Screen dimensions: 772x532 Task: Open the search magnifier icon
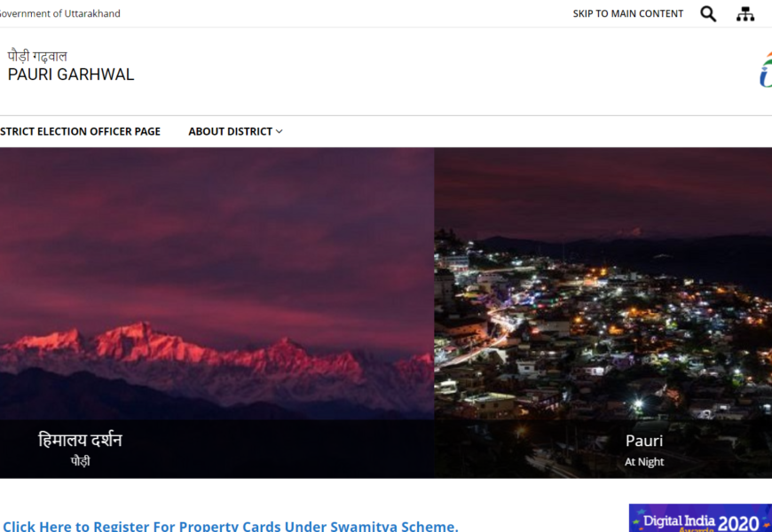click(708, 14)
